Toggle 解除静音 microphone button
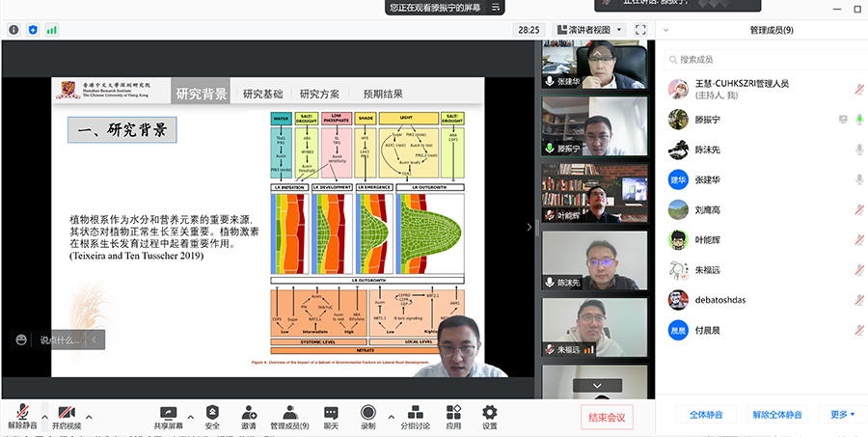The width and height of the screenshot is (868, 437). pos(22,417)
